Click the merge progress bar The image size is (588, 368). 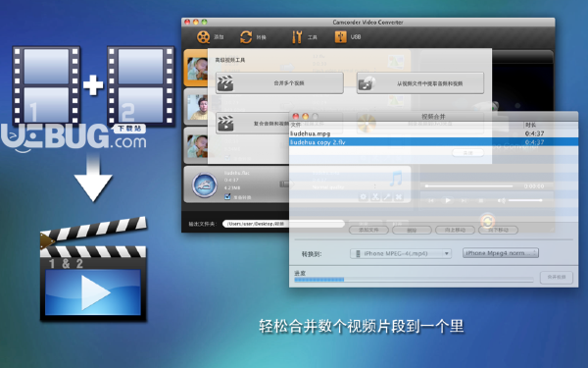tap(414, 280)
